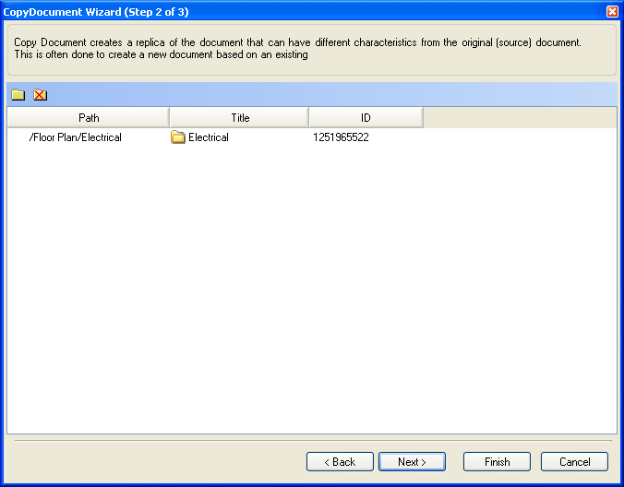
Task: Sort by the Title column header
Action: click(x=239, y=118)
